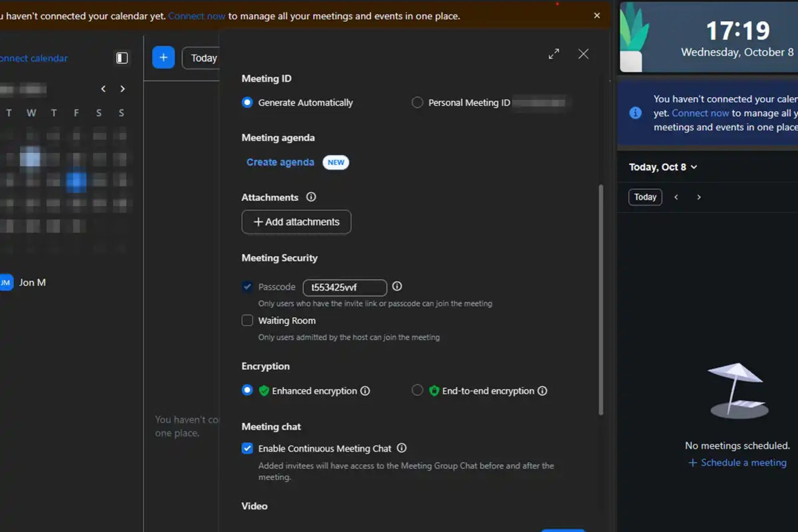Click the Continuous Meeting Chat info icon

click(x=401, y=448)
